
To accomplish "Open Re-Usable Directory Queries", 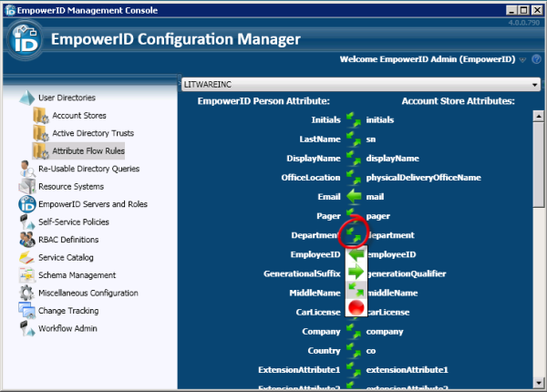I will pyautogui.click(x=89, y=169).
